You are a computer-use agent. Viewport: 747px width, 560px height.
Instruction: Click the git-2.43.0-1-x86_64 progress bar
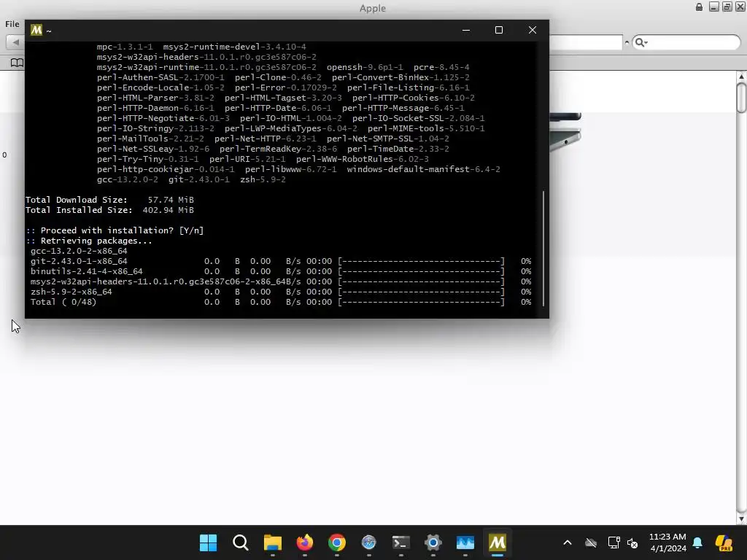click(421, 261)
